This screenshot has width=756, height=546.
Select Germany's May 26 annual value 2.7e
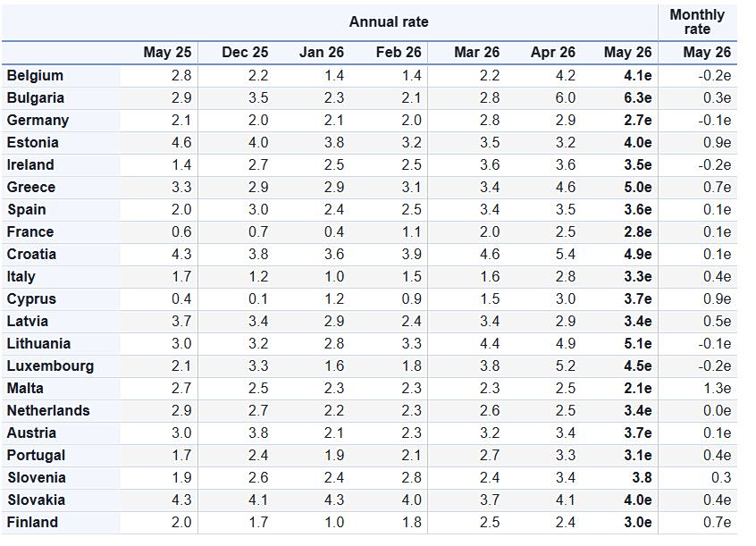click(x=638, y=120)
